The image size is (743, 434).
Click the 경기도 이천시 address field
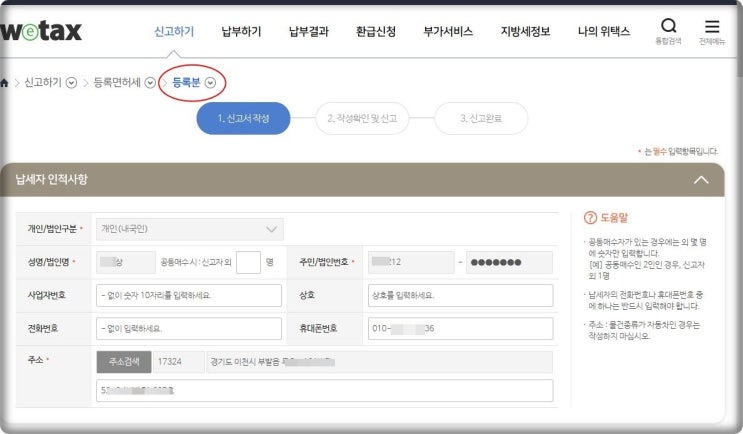click(x=379, y=362)
